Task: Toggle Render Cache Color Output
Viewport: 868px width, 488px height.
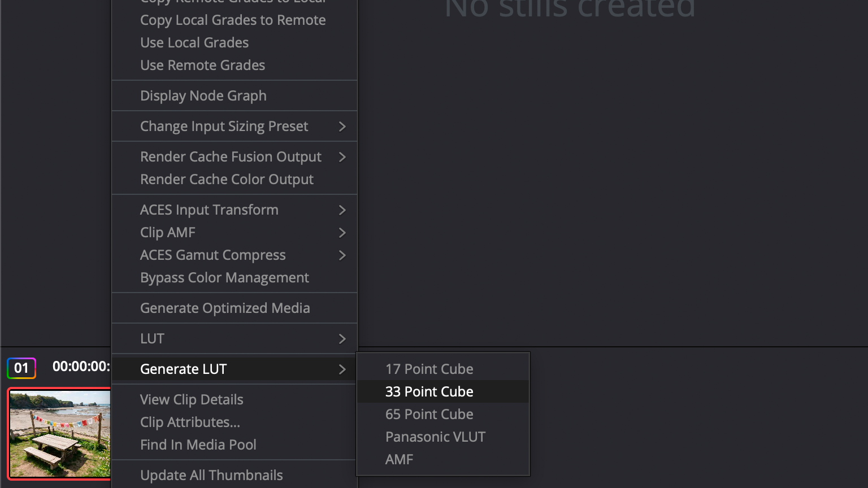Action: pos(227,179)
